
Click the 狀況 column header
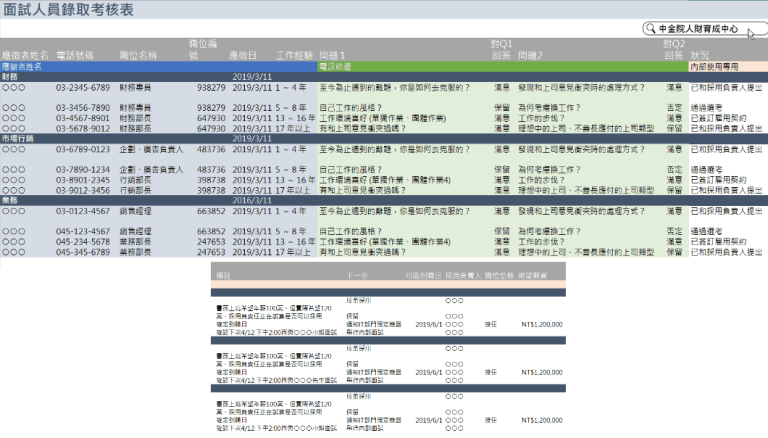[x=701, y=55]
